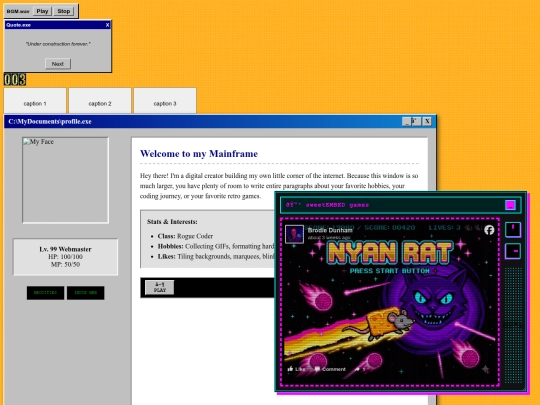The image size is (540, 405).
Task: Click the C:\MyDocuments\profile.exe title text
Action: point(50,122)
